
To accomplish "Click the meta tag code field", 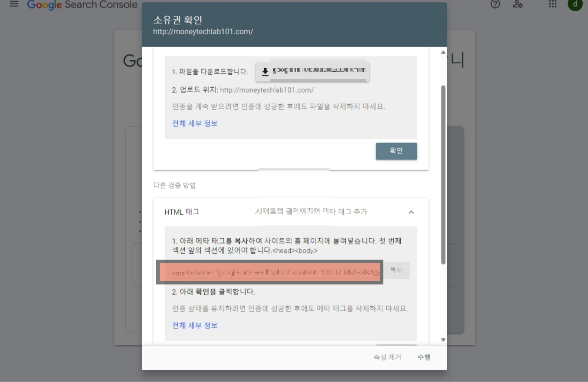I will pos(270,272).
